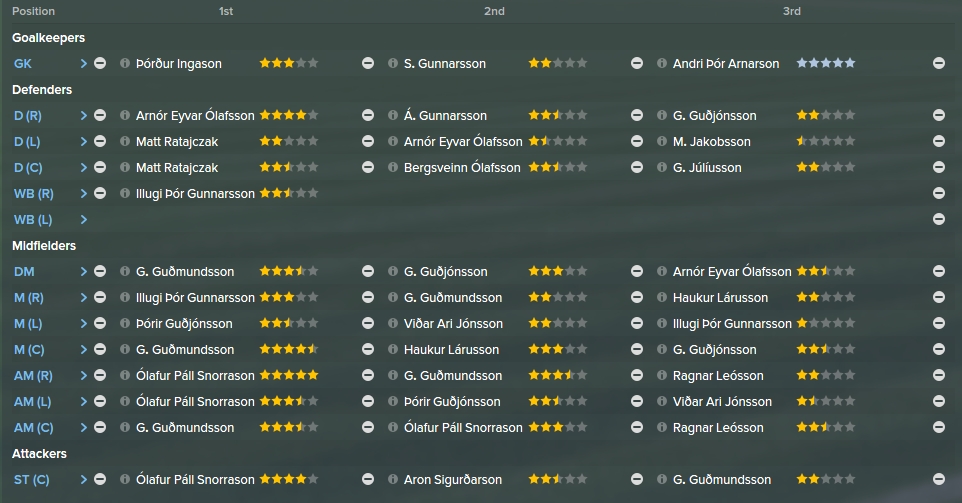Click info icon beside Bergsveinn Ólafsson

(393, 167)
